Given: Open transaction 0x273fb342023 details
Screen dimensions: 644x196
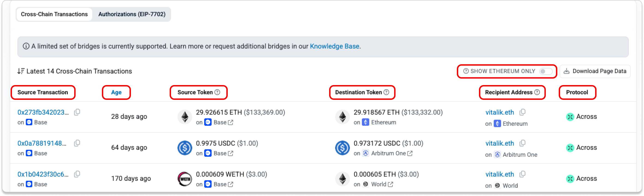Looking at the screenshot, I should click(43, 112).
